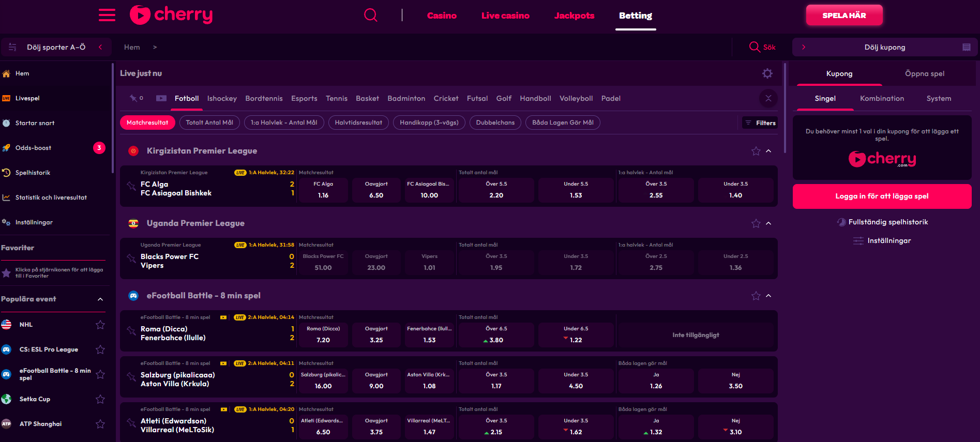Star ATP Shanghai as favorite
The image size is (980, 442).
100,424
